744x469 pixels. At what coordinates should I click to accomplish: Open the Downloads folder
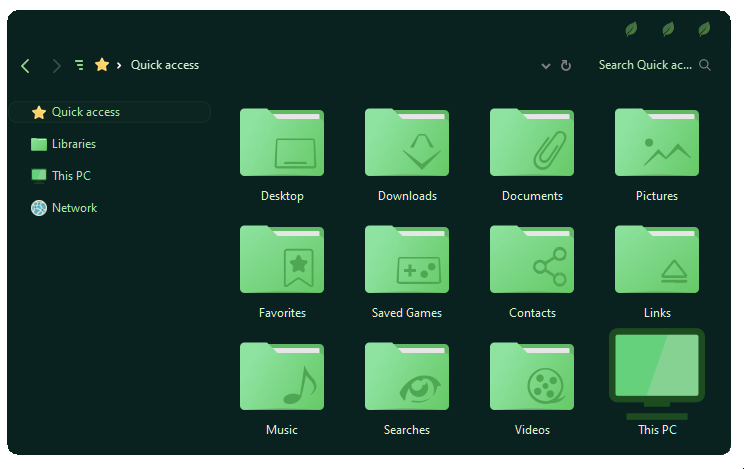(x=407, y=143)
